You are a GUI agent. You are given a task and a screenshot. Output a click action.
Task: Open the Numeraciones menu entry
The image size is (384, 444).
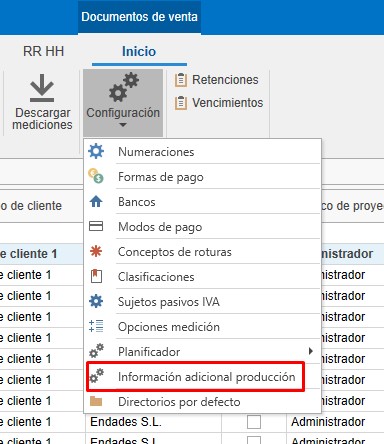(x=202, y=152)
